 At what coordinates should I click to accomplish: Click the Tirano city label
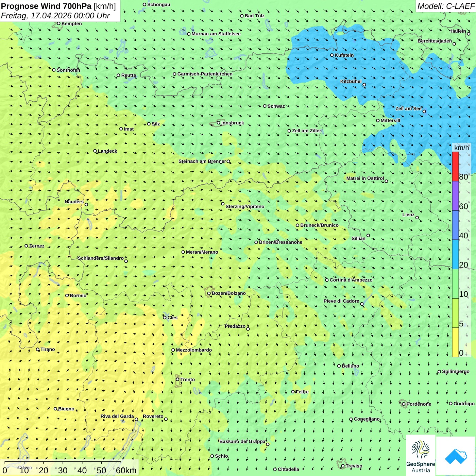[48, 349]
